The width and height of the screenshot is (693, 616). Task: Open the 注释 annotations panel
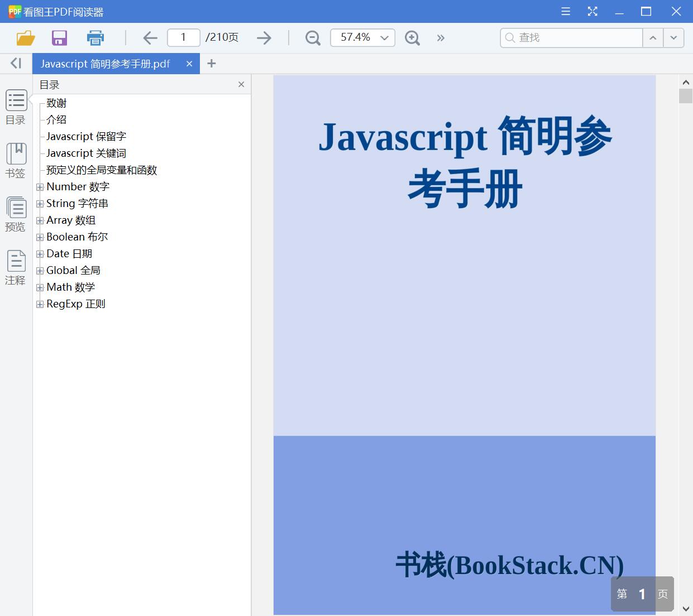(16, 267)
